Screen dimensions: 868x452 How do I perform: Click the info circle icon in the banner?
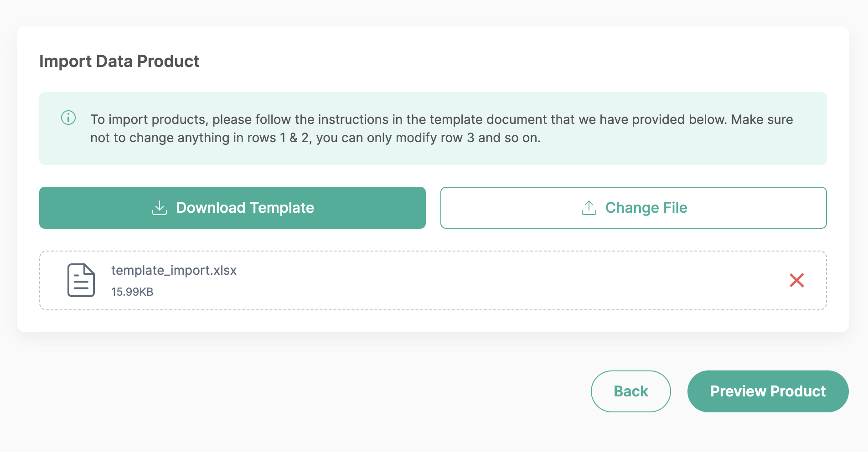pos(68,118)
